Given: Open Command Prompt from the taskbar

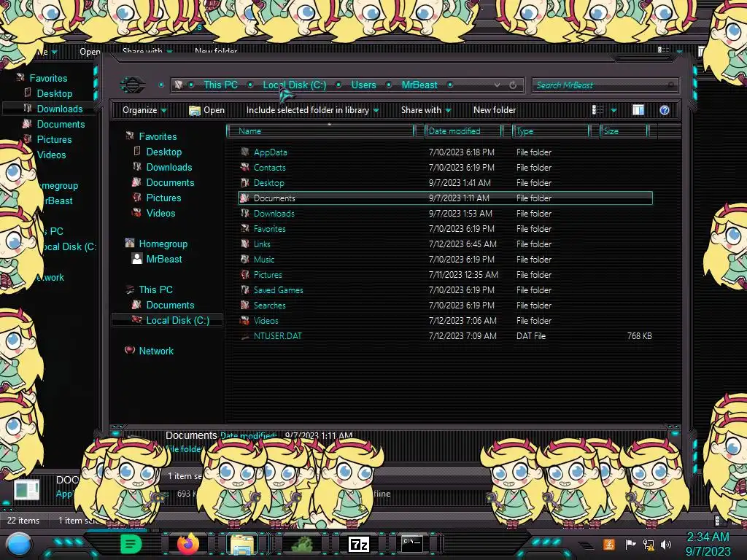Looking at the screenshot, I should [411, 543].
